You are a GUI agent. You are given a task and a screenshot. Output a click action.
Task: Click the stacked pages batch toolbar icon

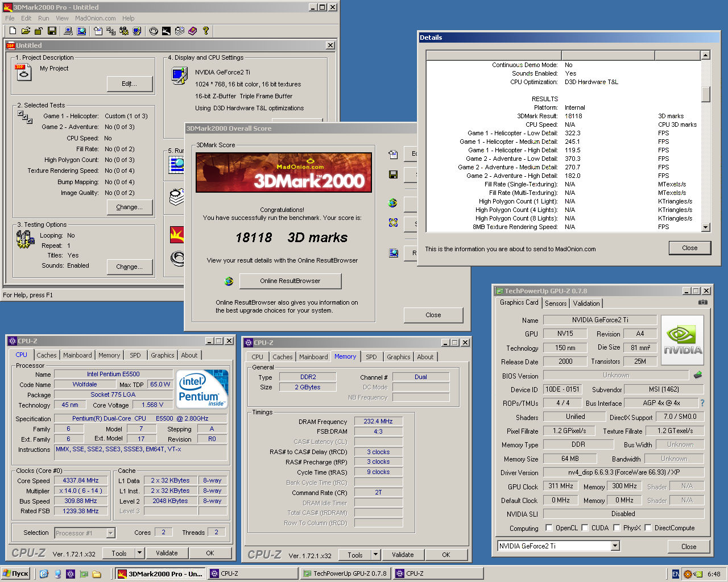[x=180, y=31]
